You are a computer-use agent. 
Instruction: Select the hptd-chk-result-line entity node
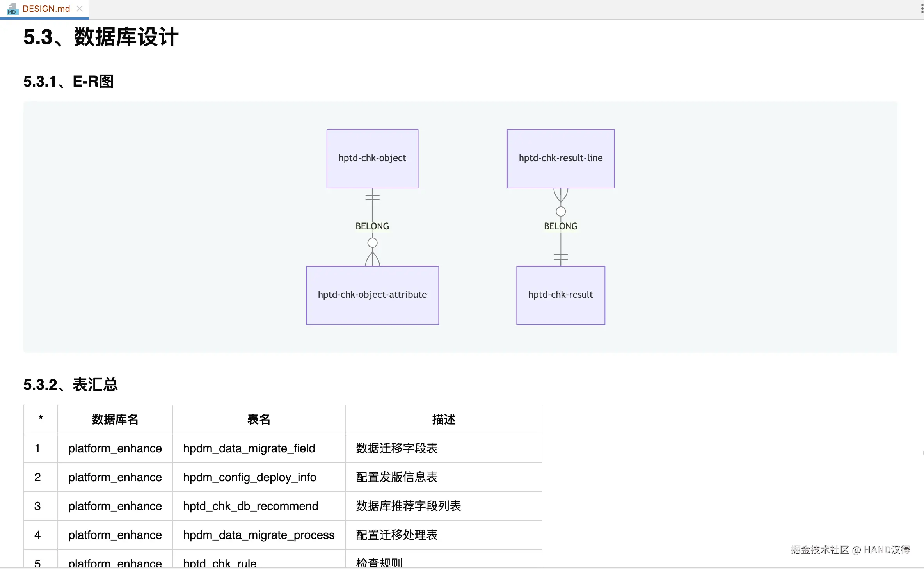[560, 158]
